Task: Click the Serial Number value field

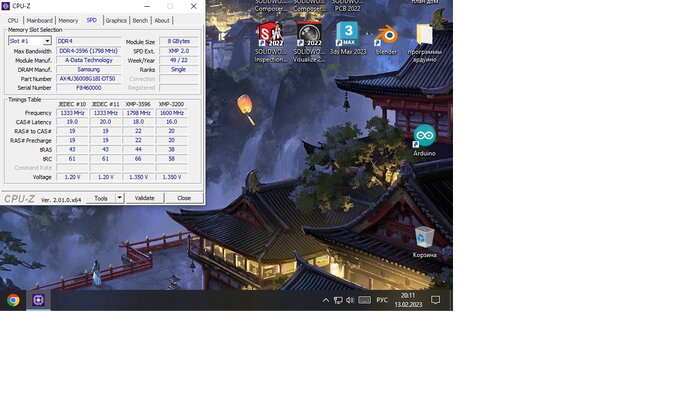Action: [88, 88]
